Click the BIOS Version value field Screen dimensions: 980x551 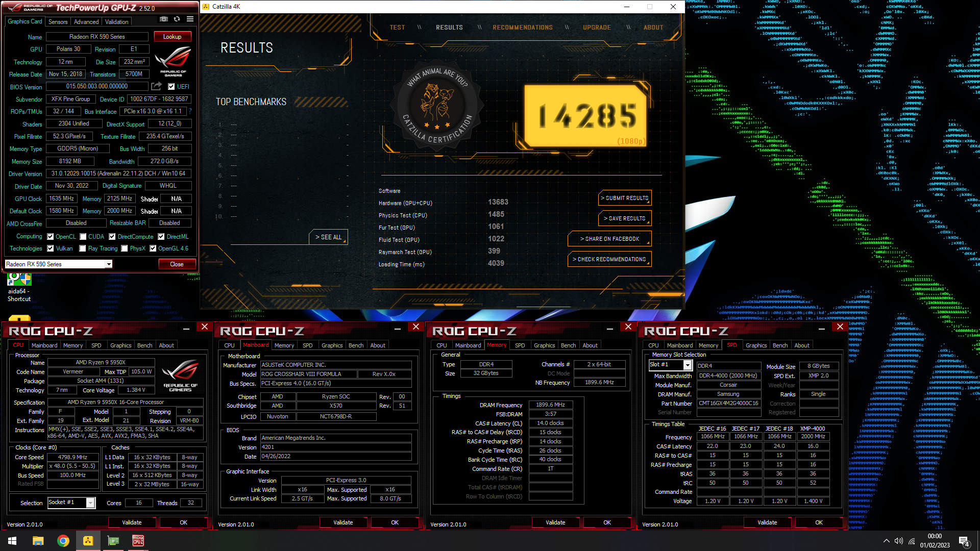pos(97,87)
